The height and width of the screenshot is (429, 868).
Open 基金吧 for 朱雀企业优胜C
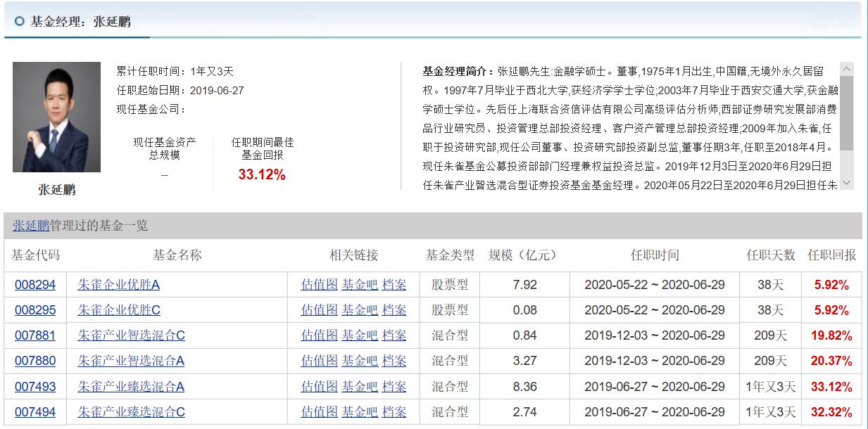click(360, 310)
